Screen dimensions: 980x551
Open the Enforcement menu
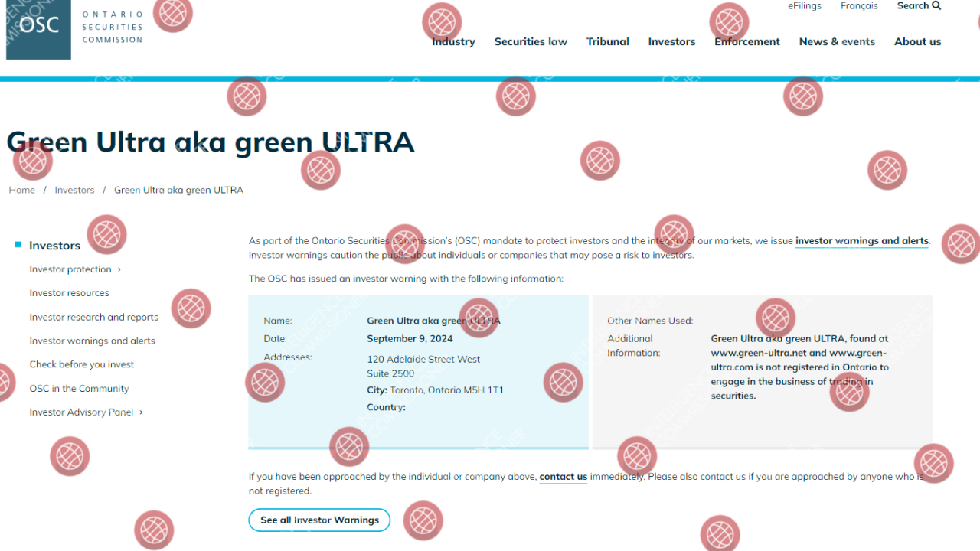[x=747, y=42]
